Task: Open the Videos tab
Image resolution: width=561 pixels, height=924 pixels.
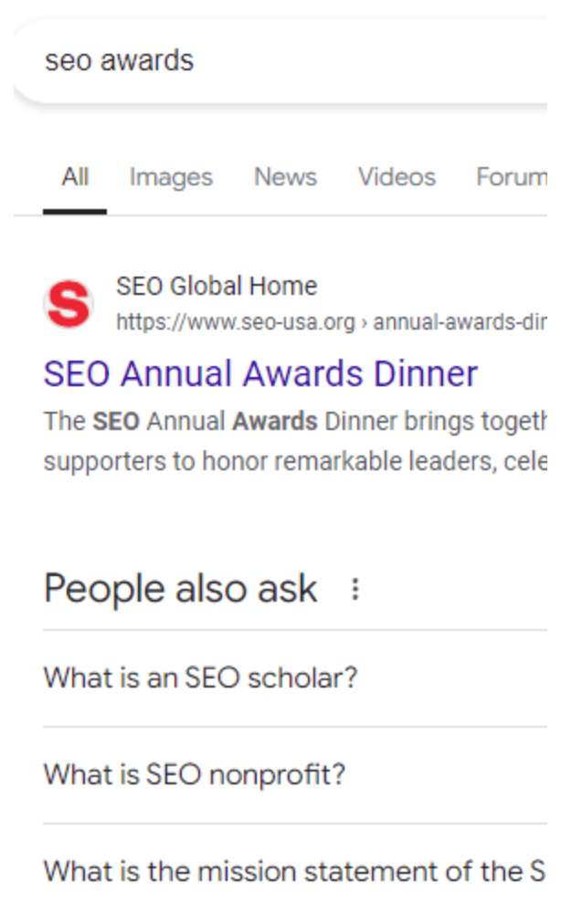Action: 397,177
